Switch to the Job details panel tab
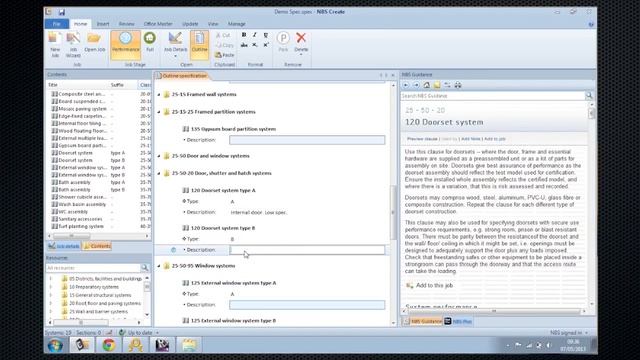This screenshot has height=360, width=640. coord(64,246)
